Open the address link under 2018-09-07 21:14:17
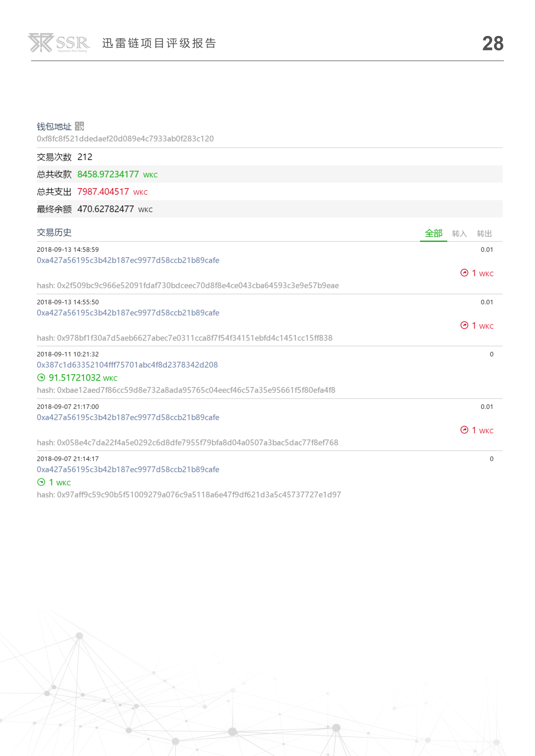The image size is (535, 756). click(128, 469)
